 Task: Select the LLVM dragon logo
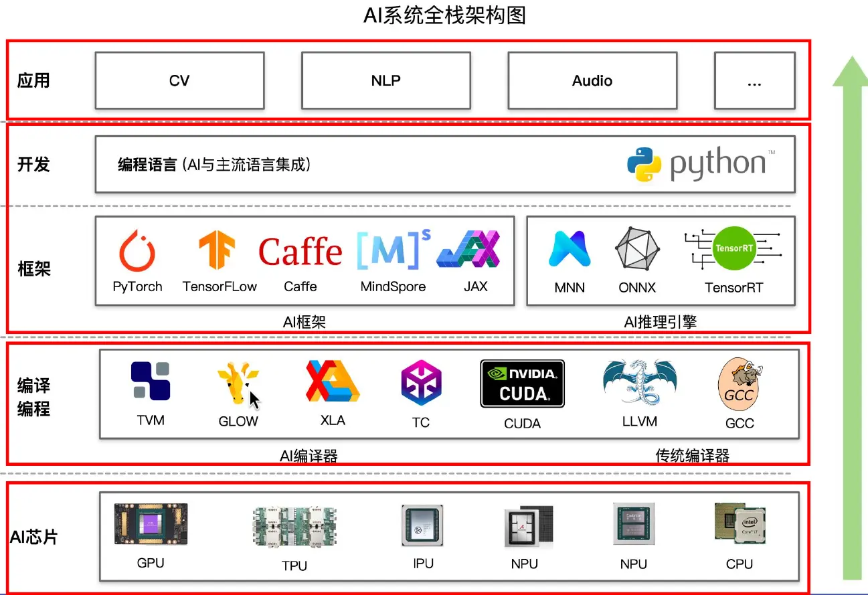pos(636,383)
